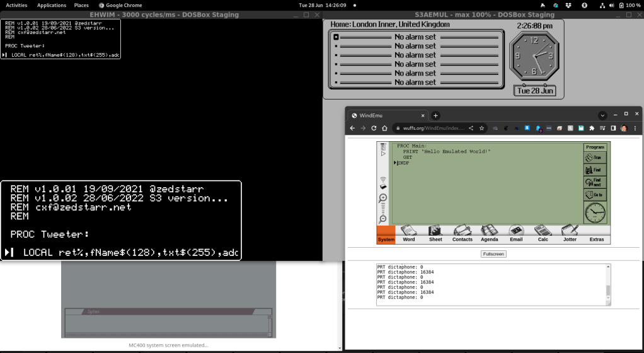Open the Chrome tab search dropdown arrow
Viewport: 644px width, 353px height.
coord(602,115)
